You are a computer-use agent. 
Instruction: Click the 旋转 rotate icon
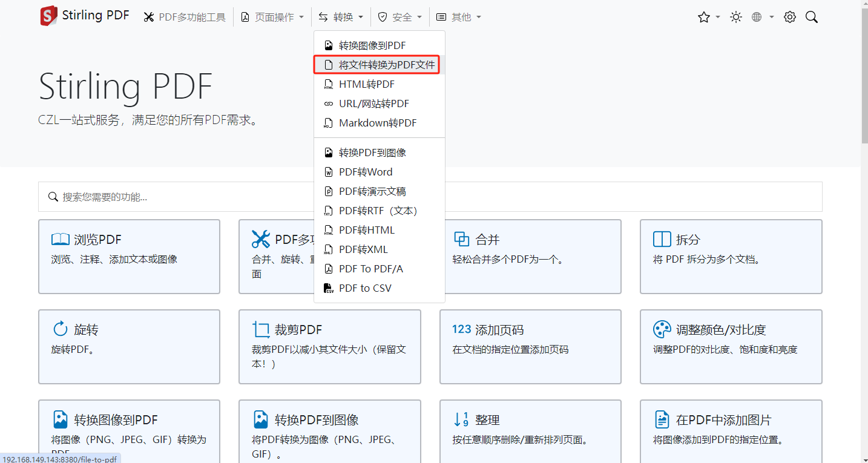[x=61, y=330]
